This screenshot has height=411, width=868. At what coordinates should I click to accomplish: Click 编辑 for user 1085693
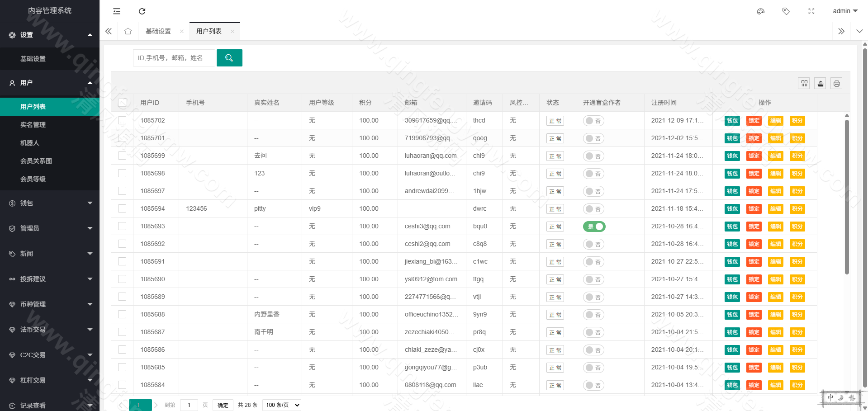(x=776, y=227)
